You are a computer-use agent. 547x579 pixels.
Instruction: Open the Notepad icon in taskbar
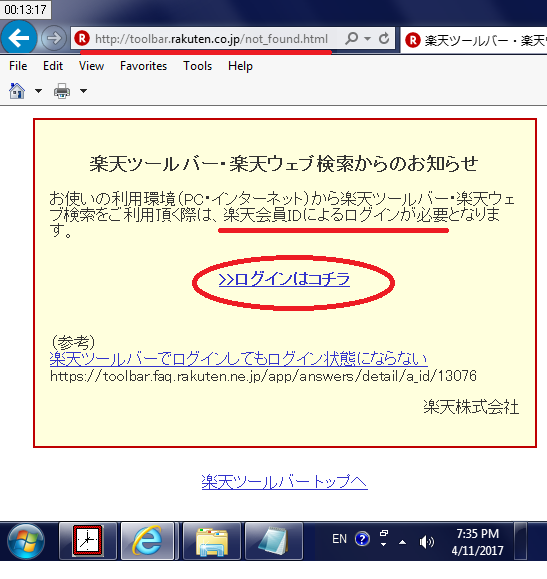click(274, 541)
